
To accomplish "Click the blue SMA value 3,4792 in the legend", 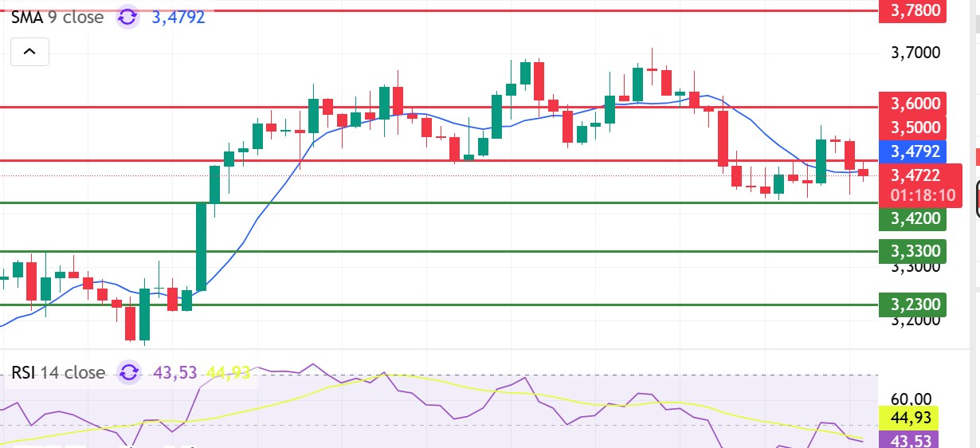I will point(178,17).
